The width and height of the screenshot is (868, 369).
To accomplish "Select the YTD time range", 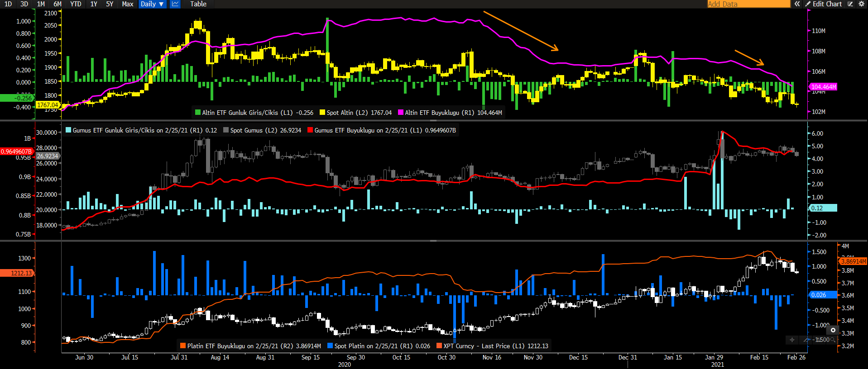I will [76, 4].
